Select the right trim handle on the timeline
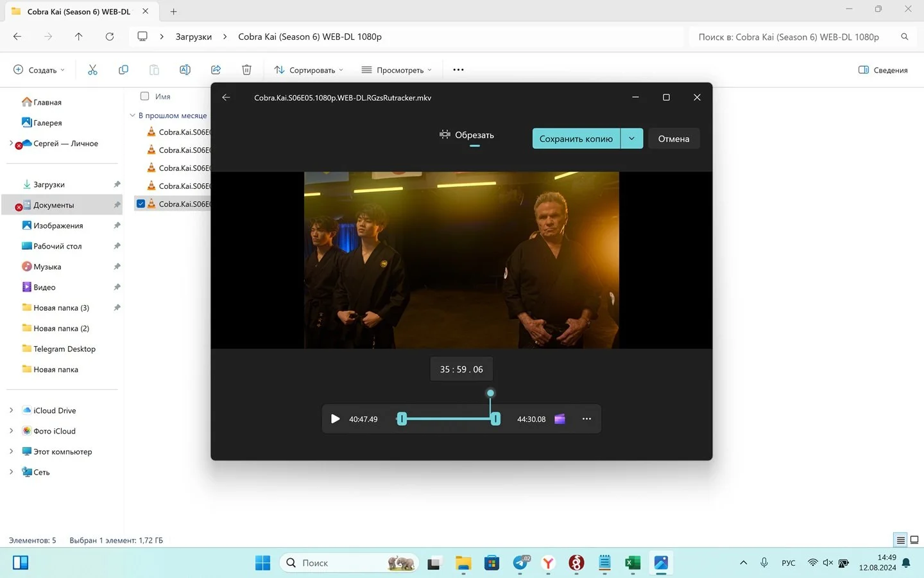The height and width of the screenshot is (578, 924). (x=495, y=419)
